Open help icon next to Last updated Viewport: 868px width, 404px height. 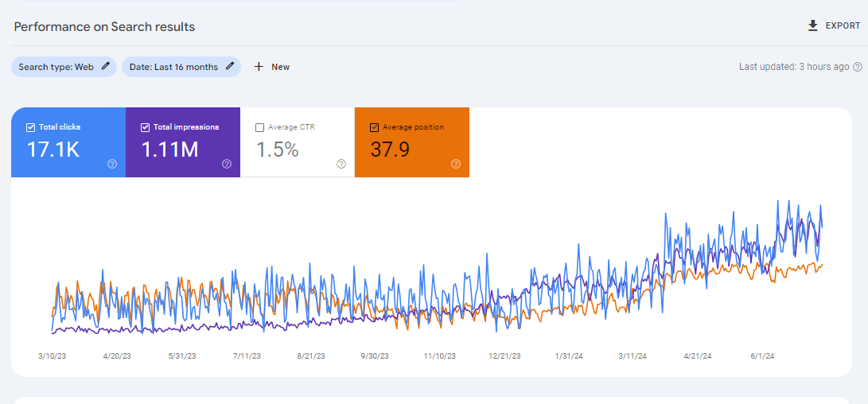point(858,67)
